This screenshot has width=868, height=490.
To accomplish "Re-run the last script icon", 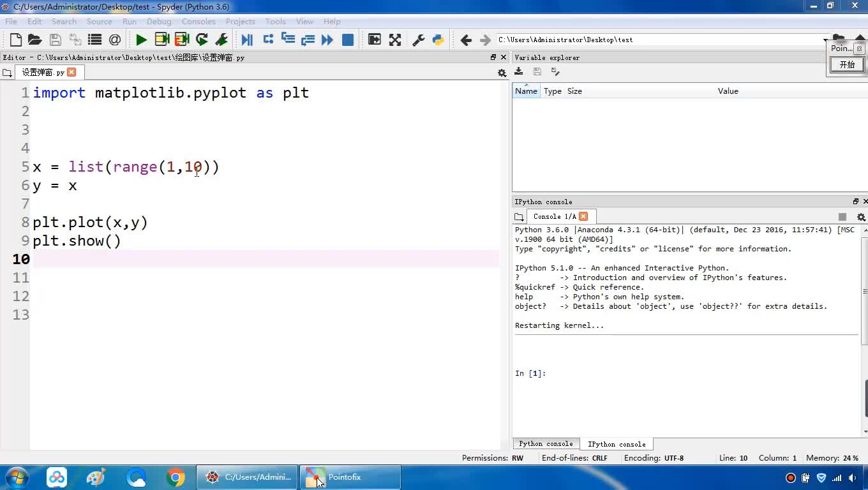I will pyautogui.click(x=202, y=40).
